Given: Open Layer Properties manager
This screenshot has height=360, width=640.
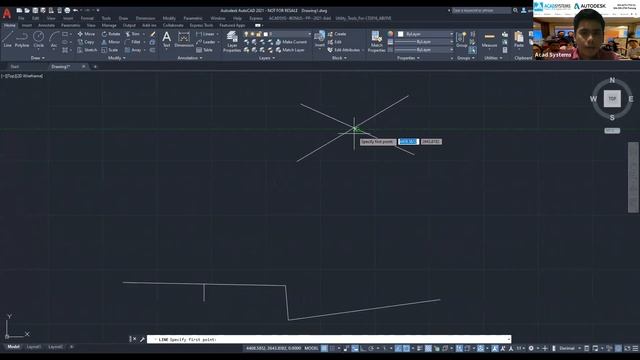Looking at the screenshot, I should point(232,42).
